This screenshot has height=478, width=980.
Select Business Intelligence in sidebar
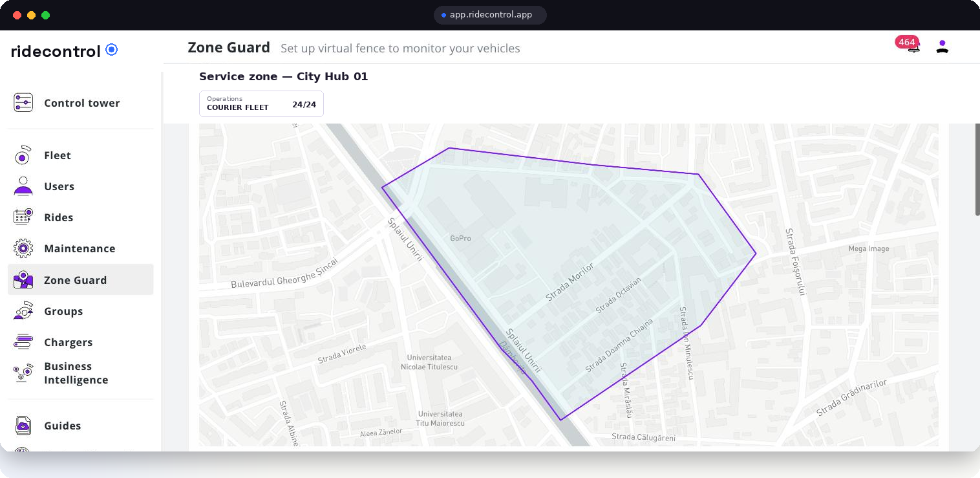76,373
